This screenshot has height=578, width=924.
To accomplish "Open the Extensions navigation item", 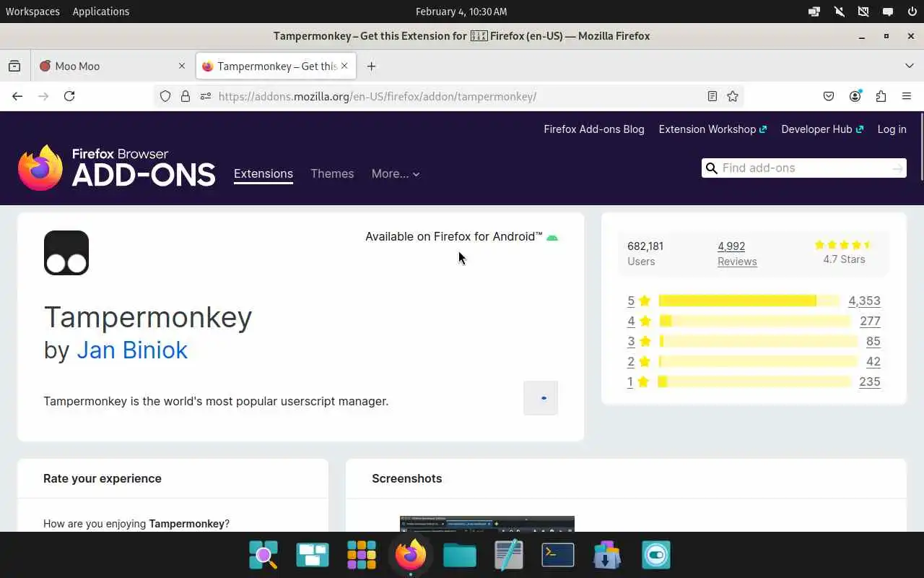I will pos(263,173).
